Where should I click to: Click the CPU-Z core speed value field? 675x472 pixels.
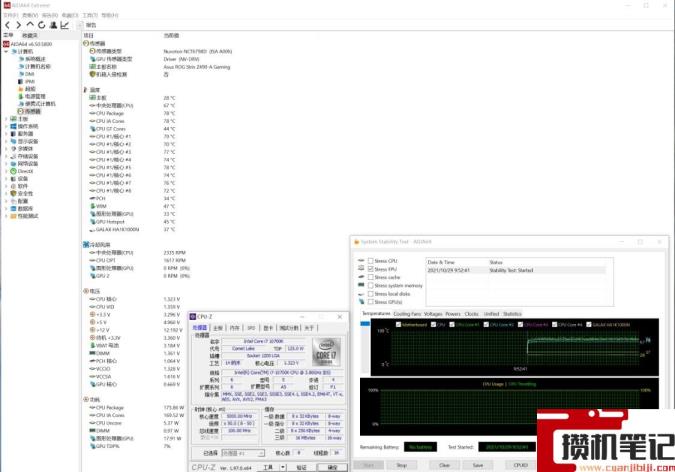[x=240, y=416]
